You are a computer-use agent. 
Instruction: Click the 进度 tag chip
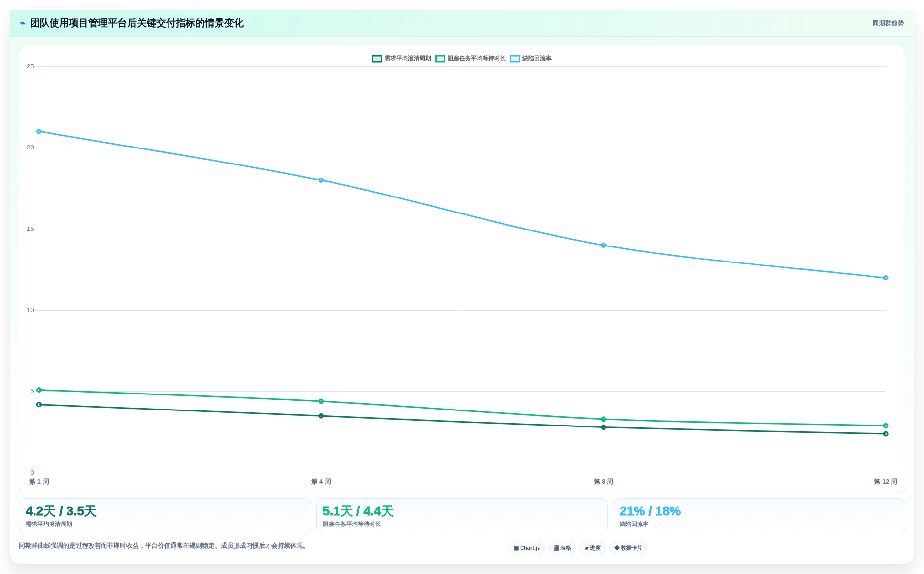pos(592,548)
